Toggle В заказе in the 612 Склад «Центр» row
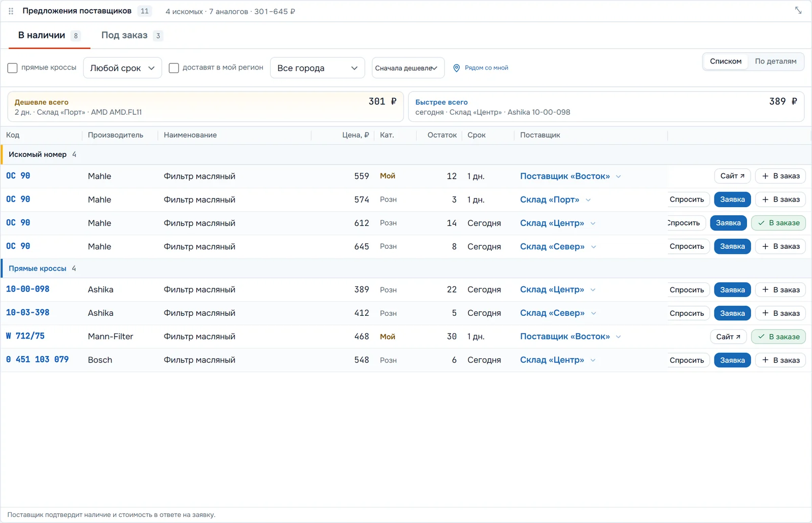The width and height of the screenshot is (812, 523). [779, 223]
